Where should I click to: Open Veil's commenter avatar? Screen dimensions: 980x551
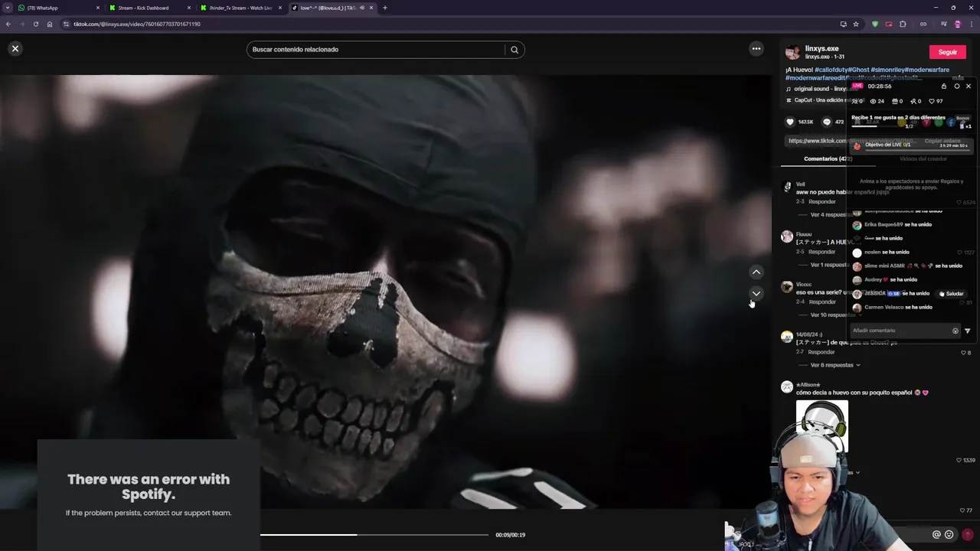tap(787, 187)
